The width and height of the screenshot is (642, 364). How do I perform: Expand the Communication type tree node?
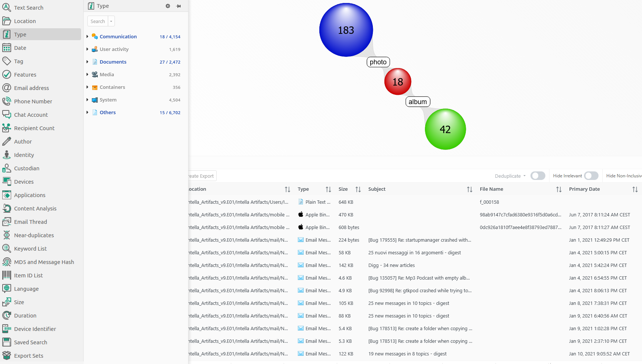[x=87, y=36]
